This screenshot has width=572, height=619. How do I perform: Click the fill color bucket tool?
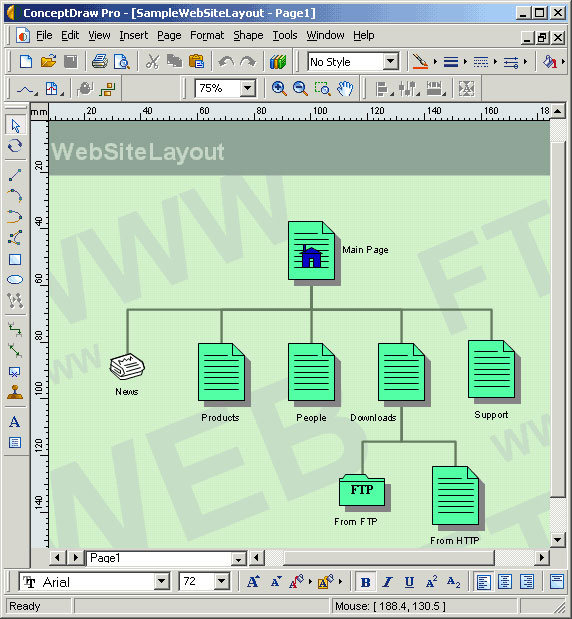coord(549,62)
